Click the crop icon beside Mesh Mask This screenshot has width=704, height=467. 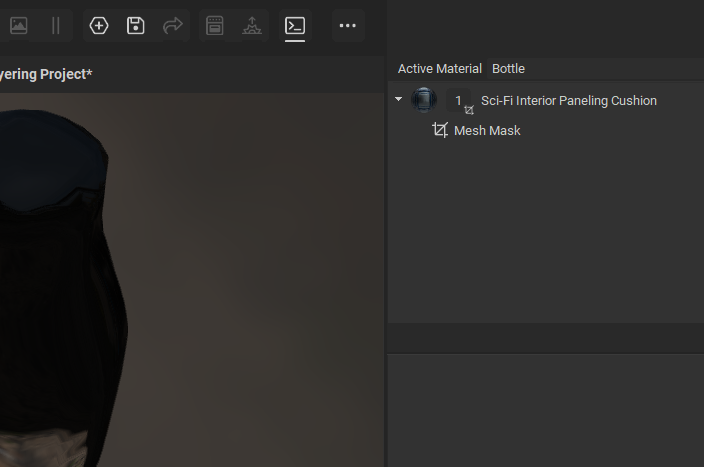pyautogui.click(x=440, y=131)
